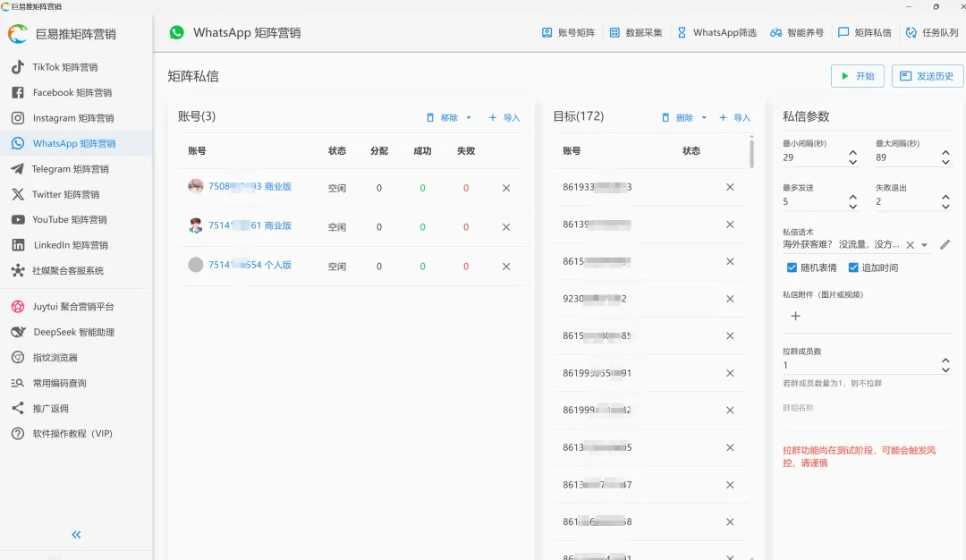Open 发送历史 button
Screen dimensions: 966x560
coord(927,76)
